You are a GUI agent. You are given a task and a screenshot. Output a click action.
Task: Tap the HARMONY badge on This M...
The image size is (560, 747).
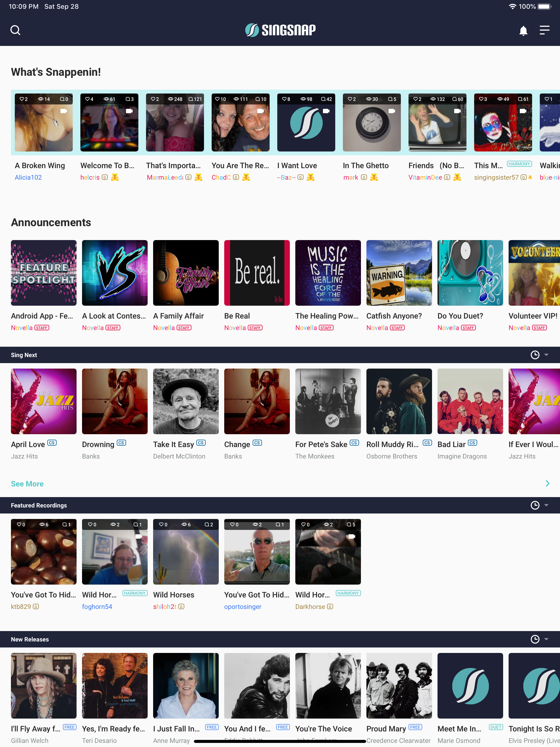click(519, 164)
